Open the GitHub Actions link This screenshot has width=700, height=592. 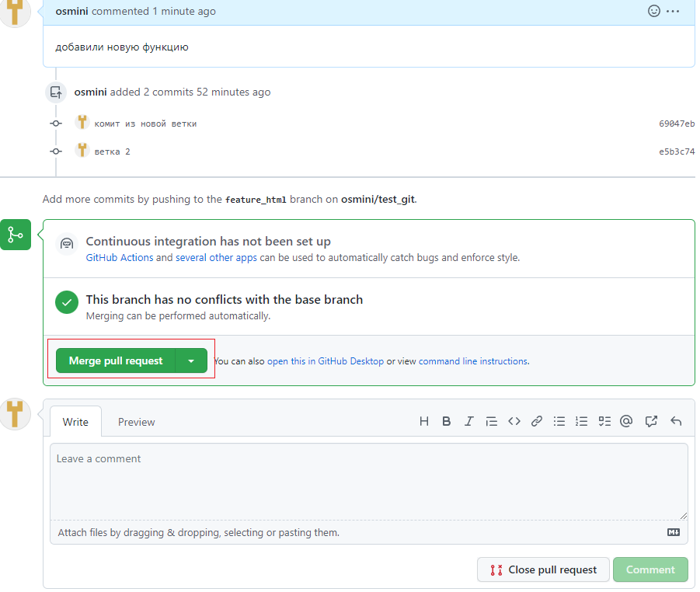pos(119,258)
